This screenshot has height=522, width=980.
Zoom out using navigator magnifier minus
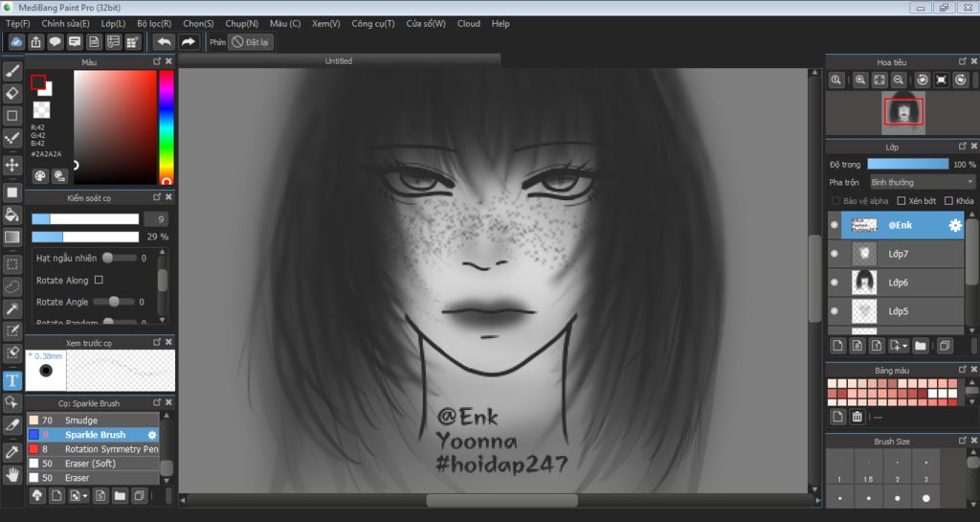tap(898, 80)
